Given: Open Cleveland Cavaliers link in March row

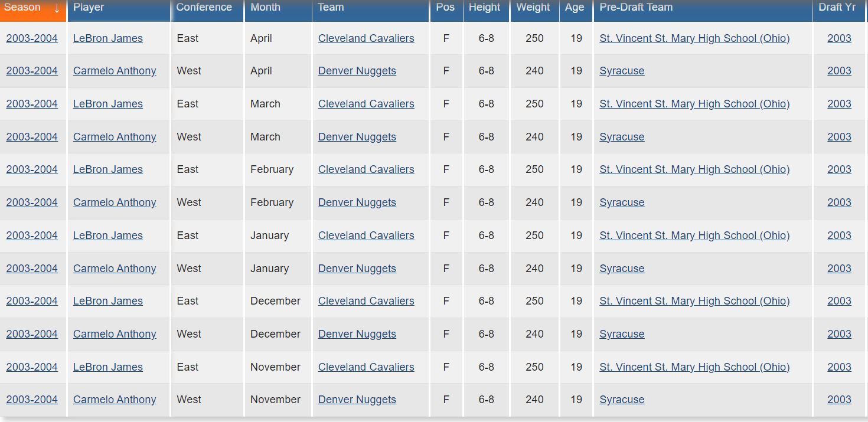Looking at the screenshot, I should (x=366, y=104).
